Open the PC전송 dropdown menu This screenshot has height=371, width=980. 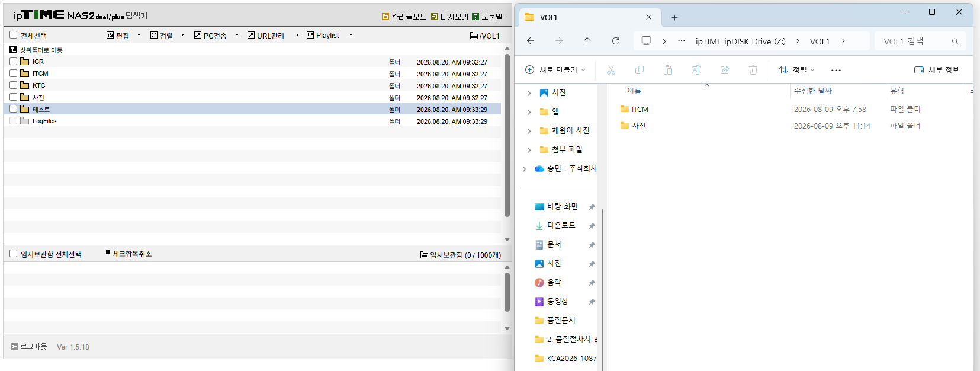(x=217, y=36)
